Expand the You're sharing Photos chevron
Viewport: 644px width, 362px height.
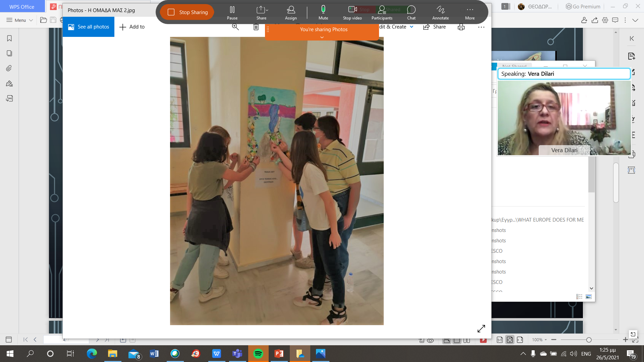coord(322,37)
